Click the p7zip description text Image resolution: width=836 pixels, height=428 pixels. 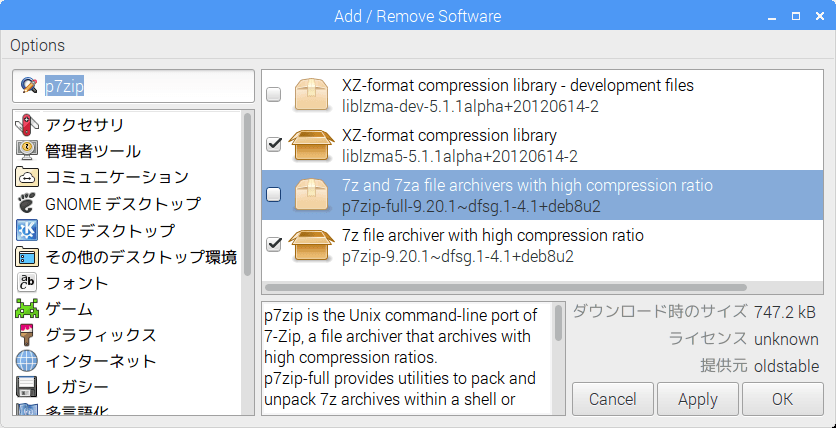click(401, 357)
